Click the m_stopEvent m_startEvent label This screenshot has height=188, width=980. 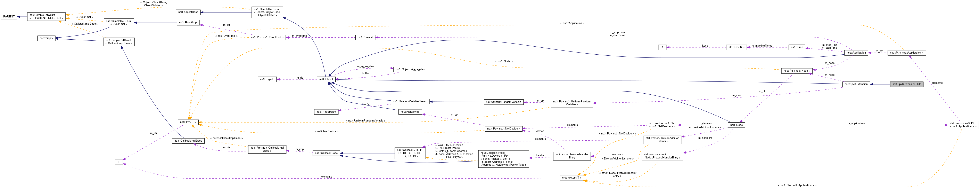tap(617, 34)
